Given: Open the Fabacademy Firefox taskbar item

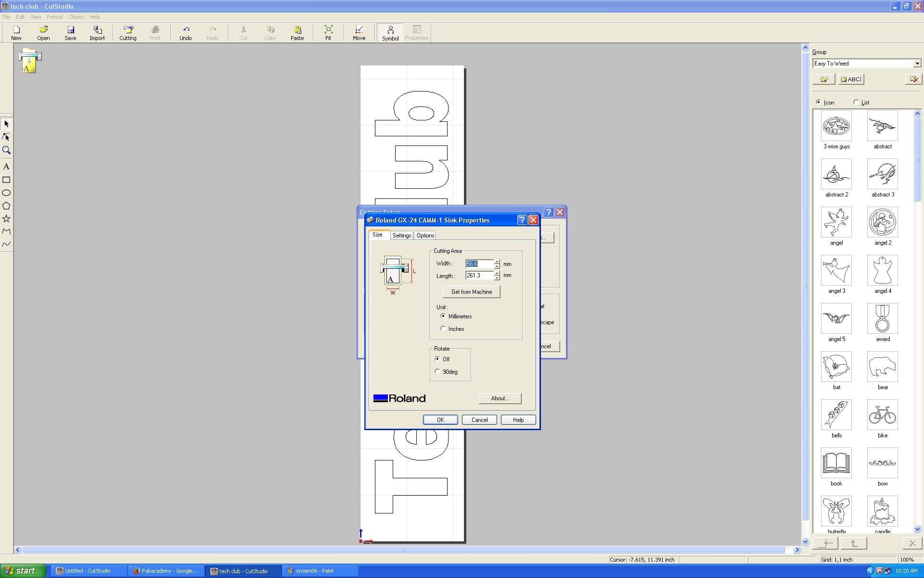Looking at the screenshot, I should click(166, 571).
